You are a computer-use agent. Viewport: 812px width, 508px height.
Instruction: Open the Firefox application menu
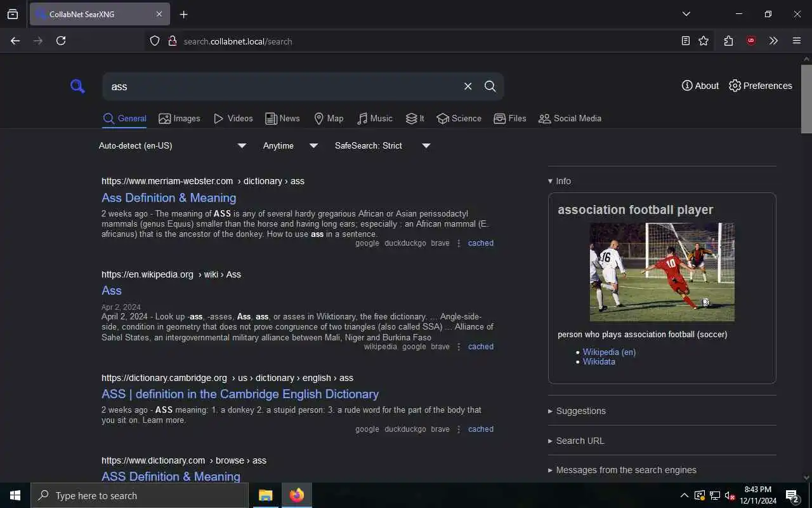(797, 41)
